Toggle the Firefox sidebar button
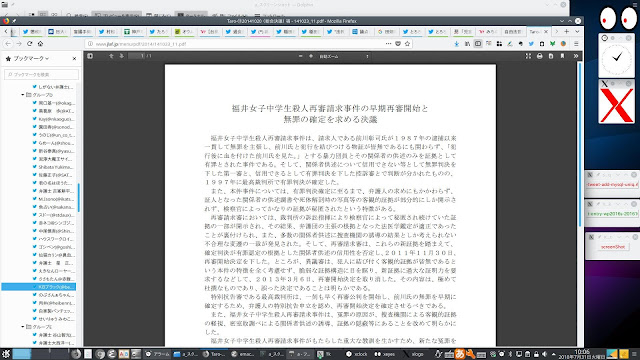 coord(478,44)
